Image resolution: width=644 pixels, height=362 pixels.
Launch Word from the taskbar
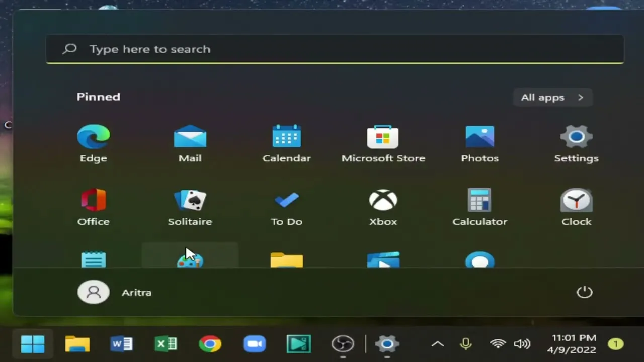121,344
